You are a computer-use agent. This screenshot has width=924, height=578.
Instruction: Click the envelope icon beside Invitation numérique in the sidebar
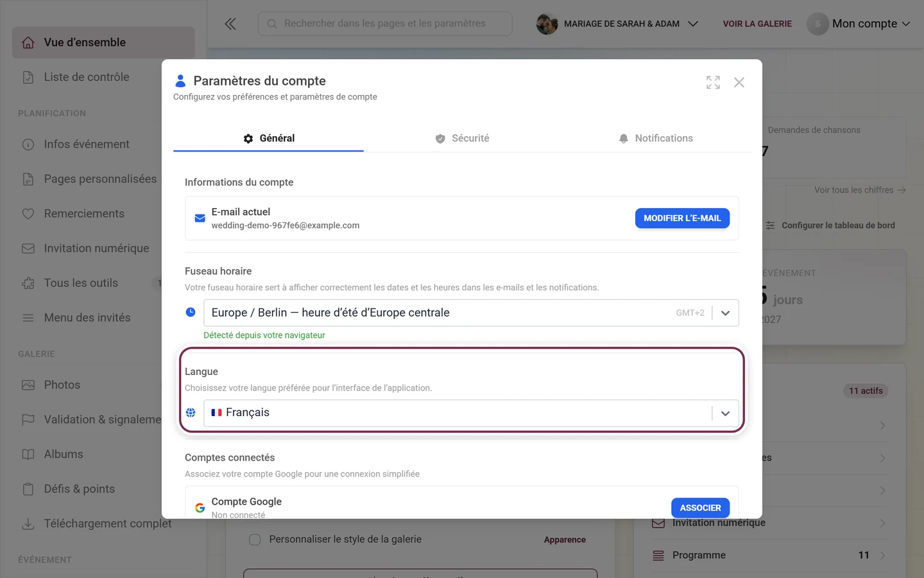click(28, 249)
